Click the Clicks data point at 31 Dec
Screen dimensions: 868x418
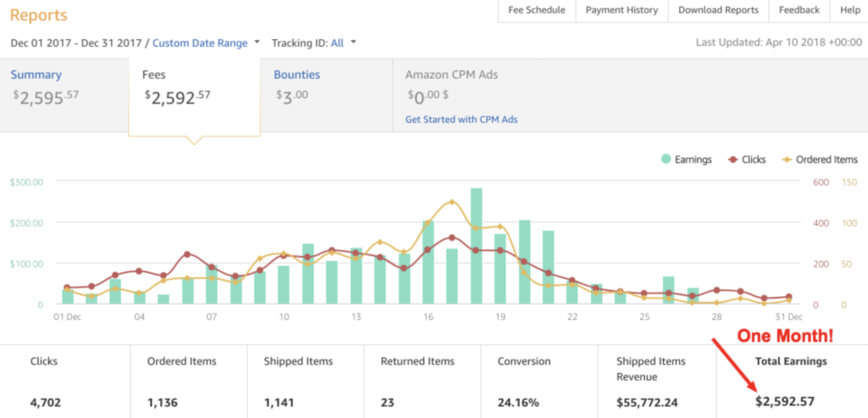coord(788,297)
